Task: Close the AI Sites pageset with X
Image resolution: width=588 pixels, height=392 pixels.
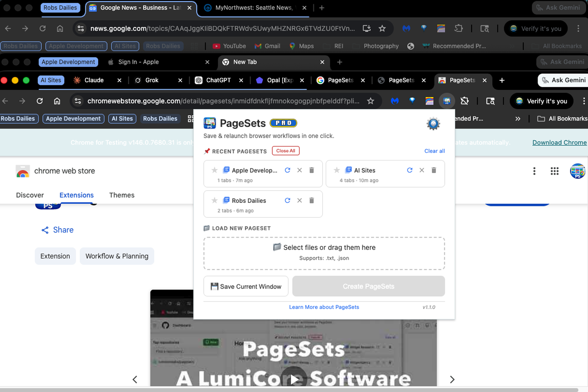Action: tap(422, 170)
